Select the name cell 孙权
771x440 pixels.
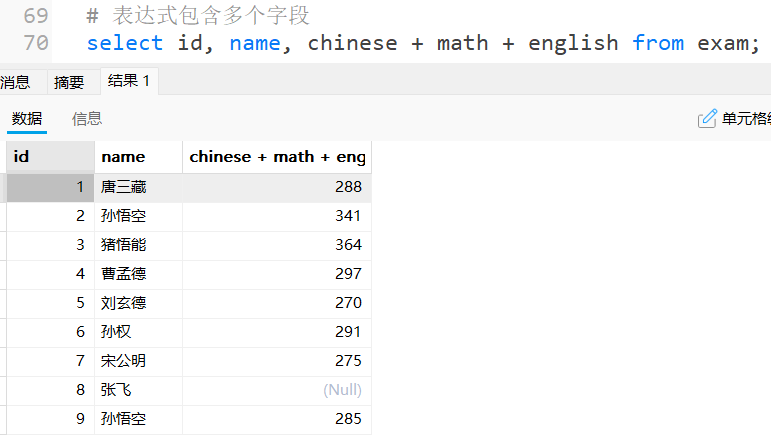[x=138, y=332]
